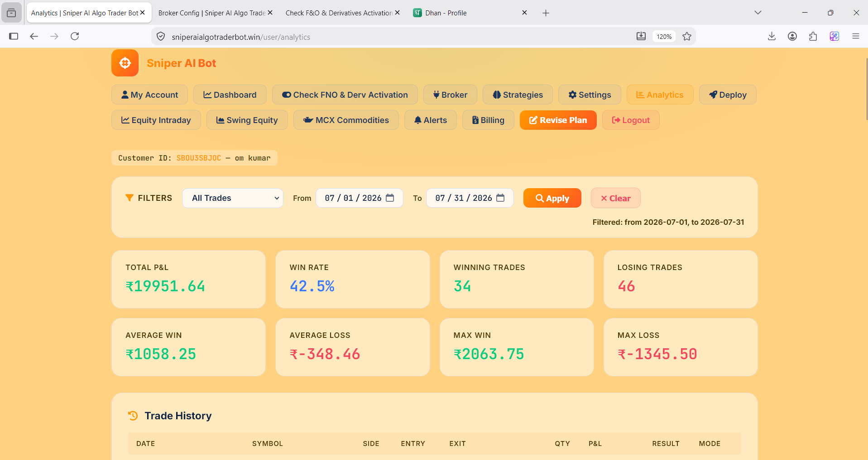
Task: Select the Analytics browser tab
Action: 85,13
